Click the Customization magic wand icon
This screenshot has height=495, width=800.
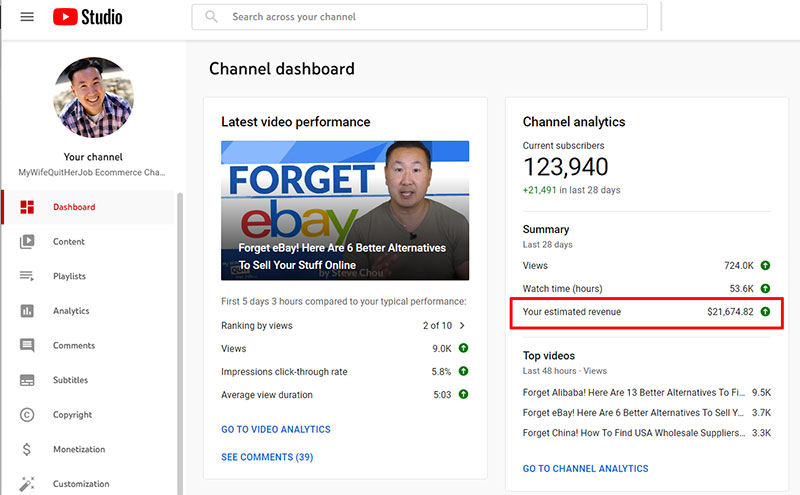point(27,483)
